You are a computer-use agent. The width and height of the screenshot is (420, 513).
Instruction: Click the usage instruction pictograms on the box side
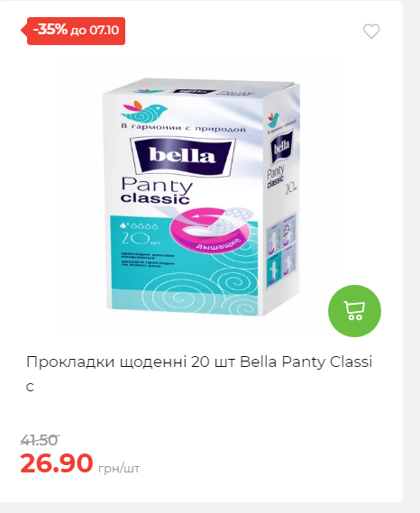click(281, 250)
